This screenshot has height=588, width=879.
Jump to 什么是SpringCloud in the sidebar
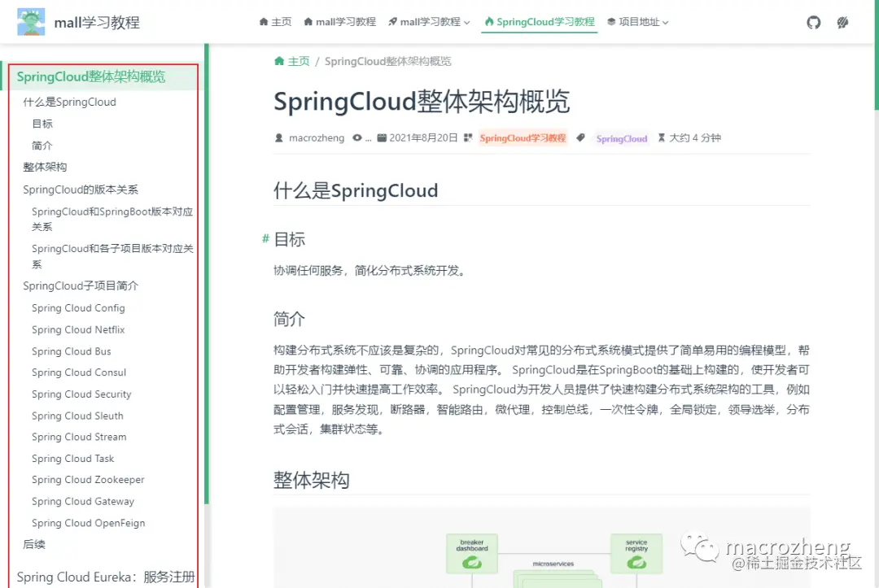coord(69,102)
